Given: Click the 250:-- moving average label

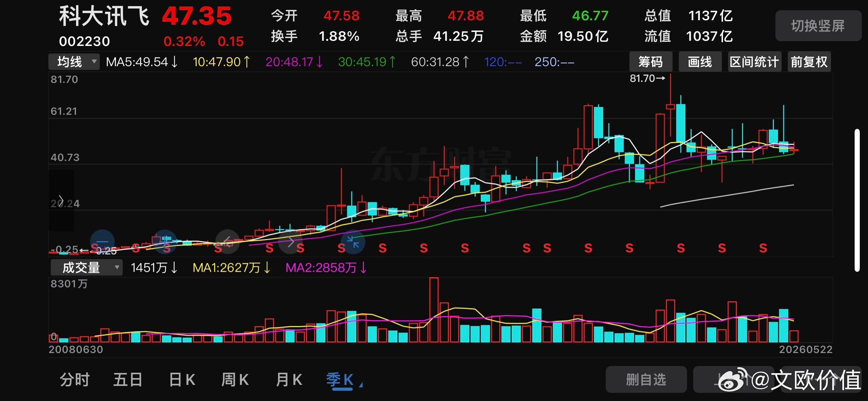Looking at the screenshot, I should coord(554,62).
